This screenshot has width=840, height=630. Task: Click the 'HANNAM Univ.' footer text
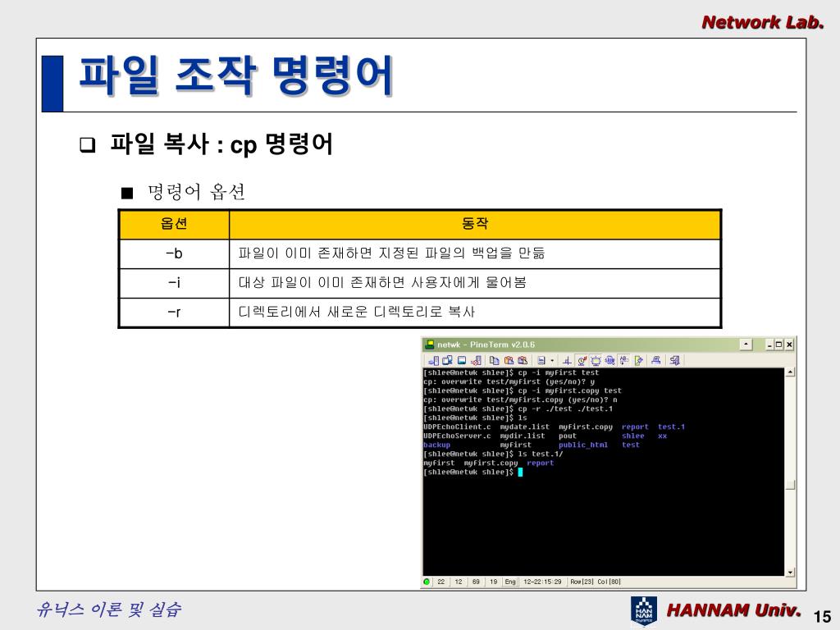pyautogui.click(x=733, y=610)
